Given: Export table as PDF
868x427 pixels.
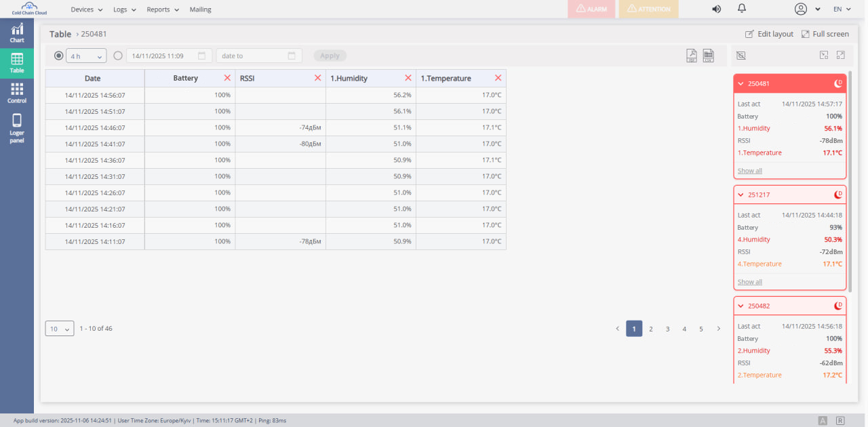Looking at the screenshot, I should [692, 56].
